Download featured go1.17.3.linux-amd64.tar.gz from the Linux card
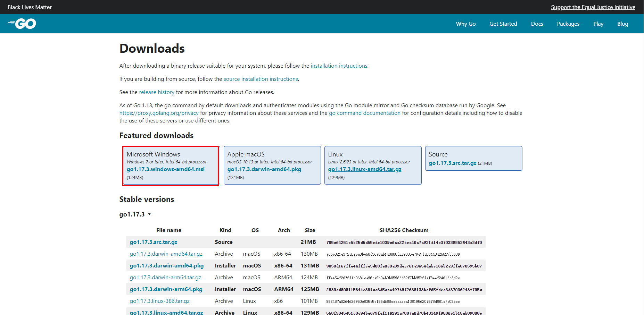 click(365, 169)
